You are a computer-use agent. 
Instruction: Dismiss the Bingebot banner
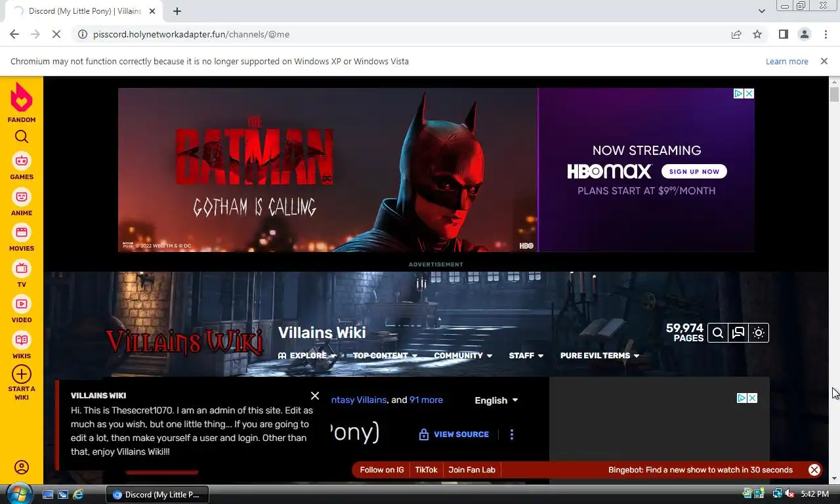(814, 470)
